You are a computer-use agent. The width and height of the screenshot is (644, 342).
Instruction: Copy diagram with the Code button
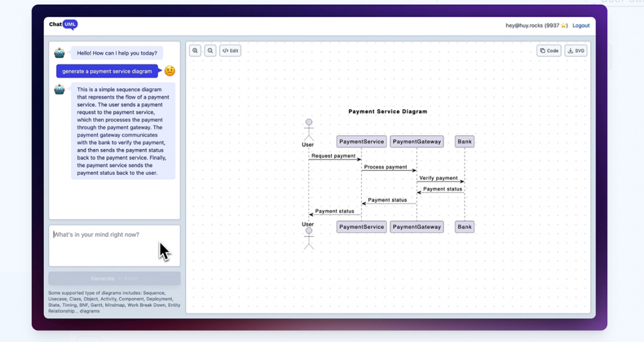pyautogui.click(x=549, y=51)
